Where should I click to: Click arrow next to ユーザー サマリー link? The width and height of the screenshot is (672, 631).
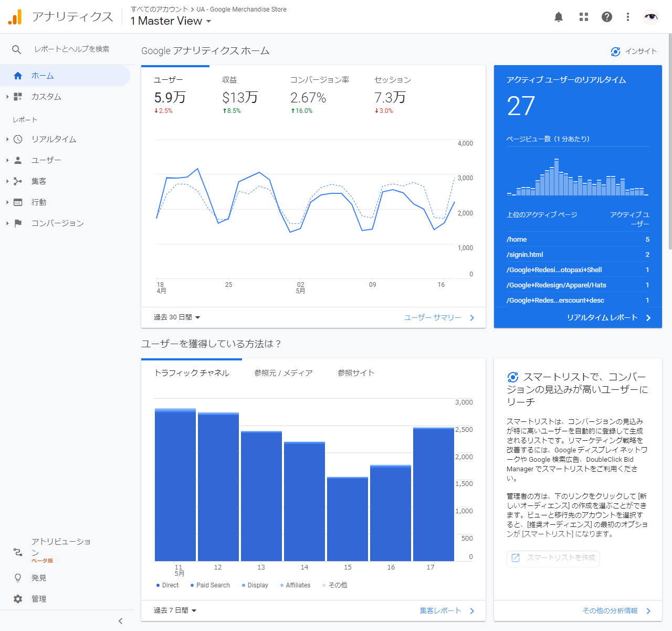tap(472, 318)
